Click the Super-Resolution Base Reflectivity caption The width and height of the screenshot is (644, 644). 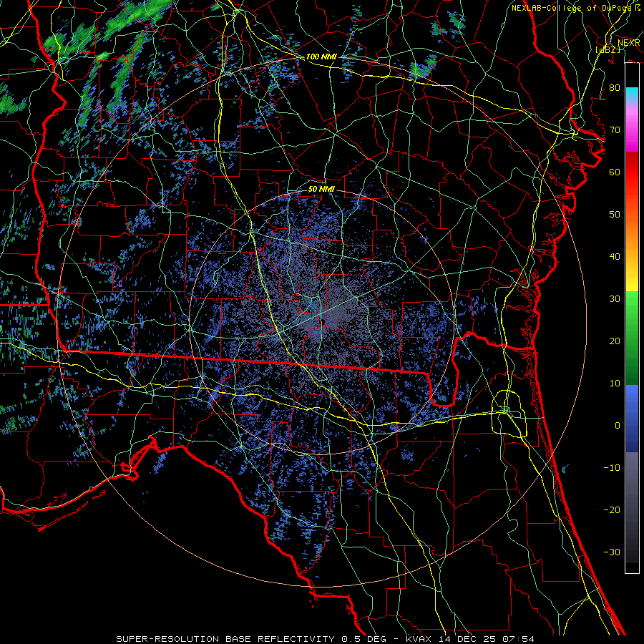(326, 639)
